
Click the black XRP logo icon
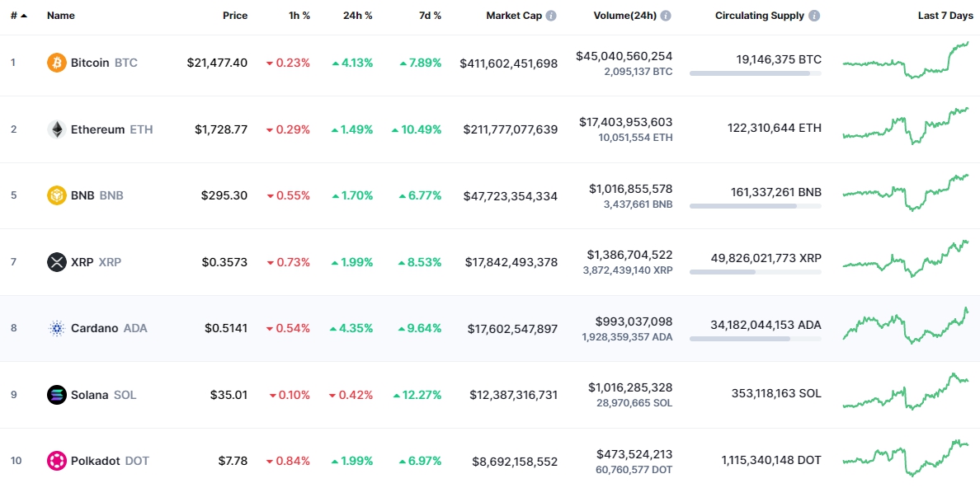pyautogui.click(x=57, y=262)
